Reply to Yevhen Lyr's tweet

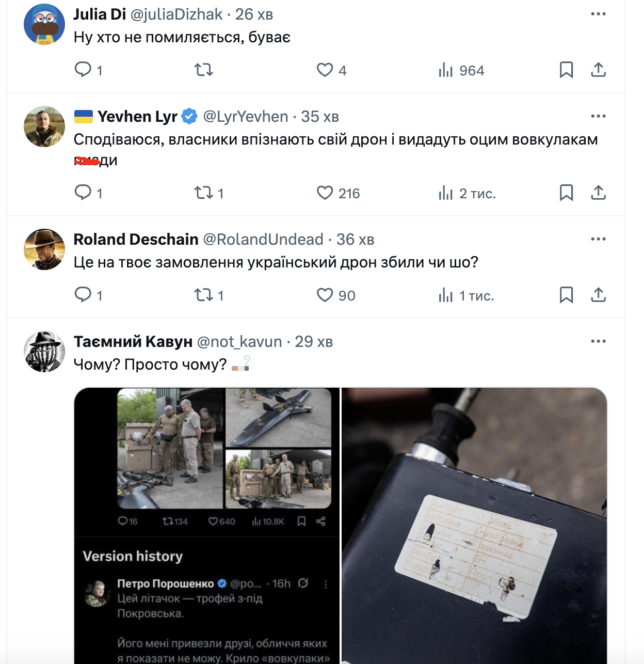pos(83,193)
